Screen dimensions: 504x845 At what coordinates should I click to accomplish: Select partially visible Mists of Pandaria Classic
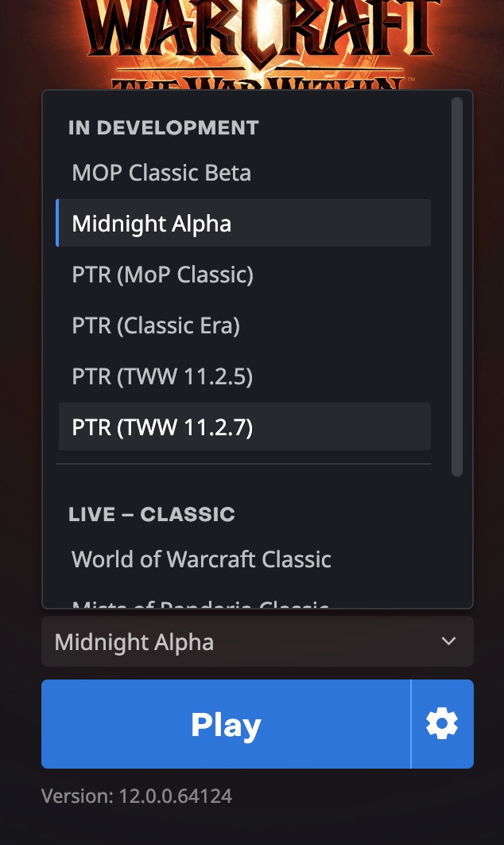pyautogui.click(x=200, y=605)
